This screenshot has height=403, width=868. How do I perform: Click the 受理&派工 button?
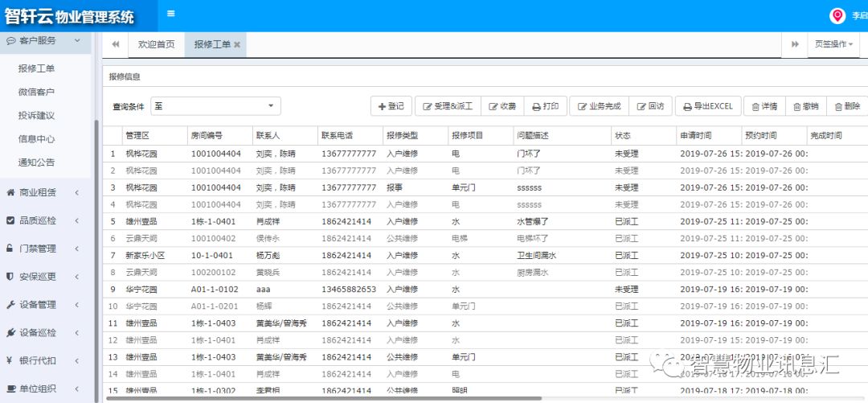pyautogui.click(x=448, y=106)
